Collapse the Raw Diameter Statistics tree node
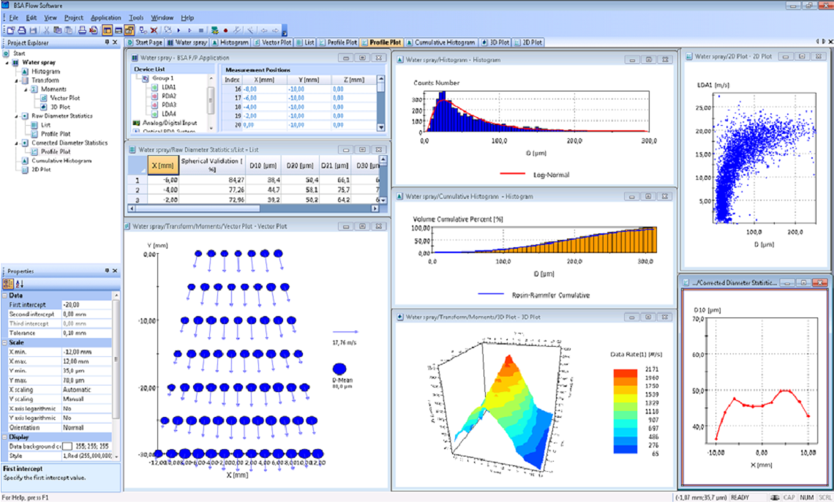Viewport: 834px width, 504px height. tap(16, 116)
